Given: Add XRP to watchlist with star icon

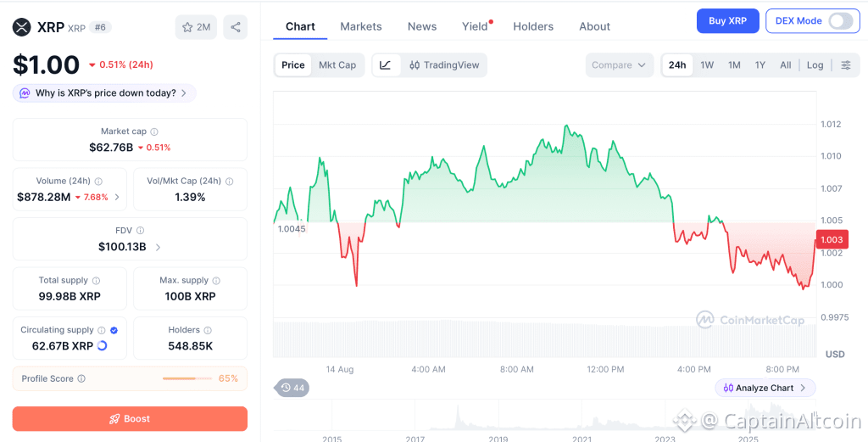Looking at the screenshot, I should coord(196,27).
